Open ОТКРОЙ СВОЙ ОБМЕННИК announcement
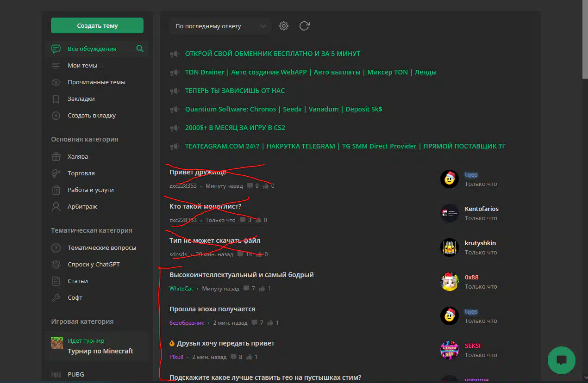This screenshot has height=383, width=588. pos(273,54)
